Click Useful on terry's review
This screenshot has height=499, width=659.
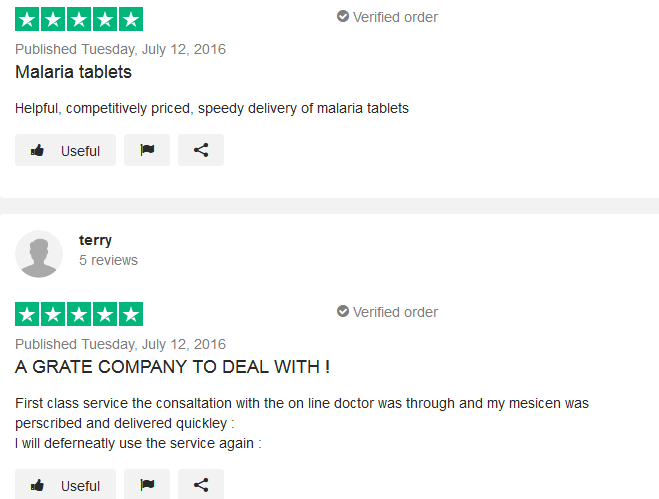(x=65, y=484)
